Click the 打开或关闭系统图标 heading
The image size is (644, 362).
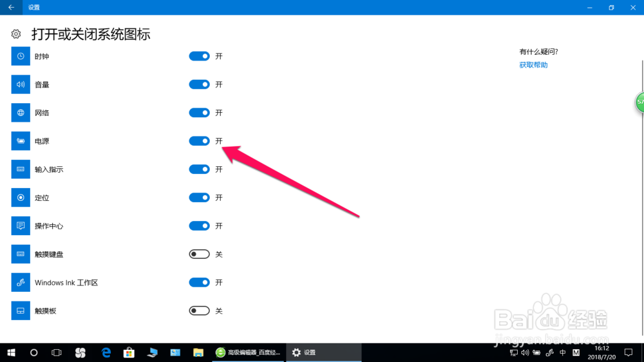tap(91, 34)
